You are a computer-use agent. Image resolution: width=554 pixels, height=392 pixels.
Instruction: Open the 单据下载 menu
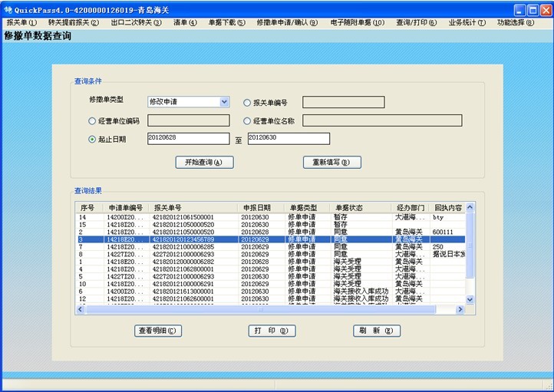click(x=227, y=23)
